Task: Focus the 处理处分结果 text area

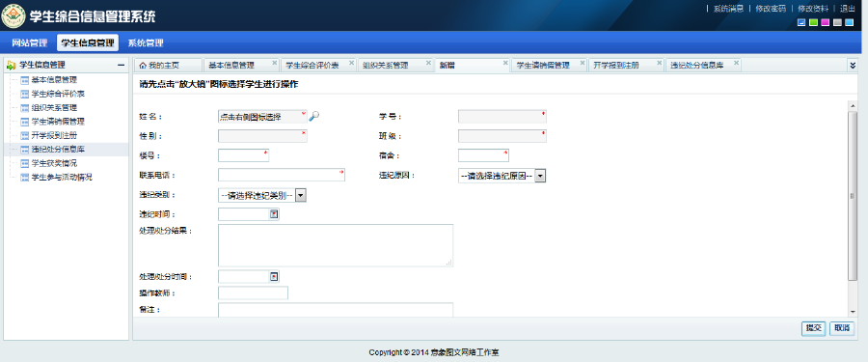Action: pos(336,245)
